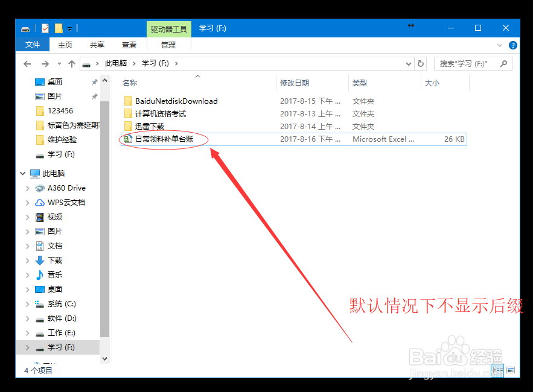Image resolution: width=533 pixels, height=392 pixels.
Task: Switch to large icons view in status bar
Action: click(511, 370)
